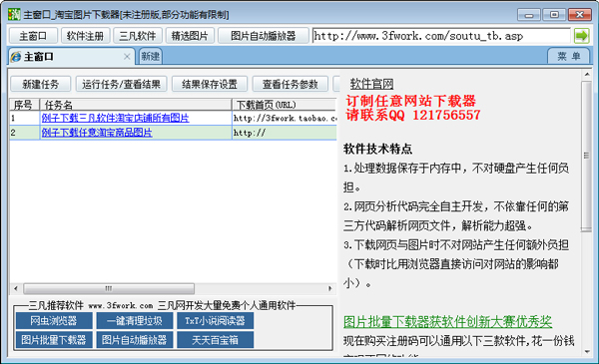Open the 软件官网 link
Image resolution: width=599 pixels, height=364 pixels.
click(x=372, y=84)
